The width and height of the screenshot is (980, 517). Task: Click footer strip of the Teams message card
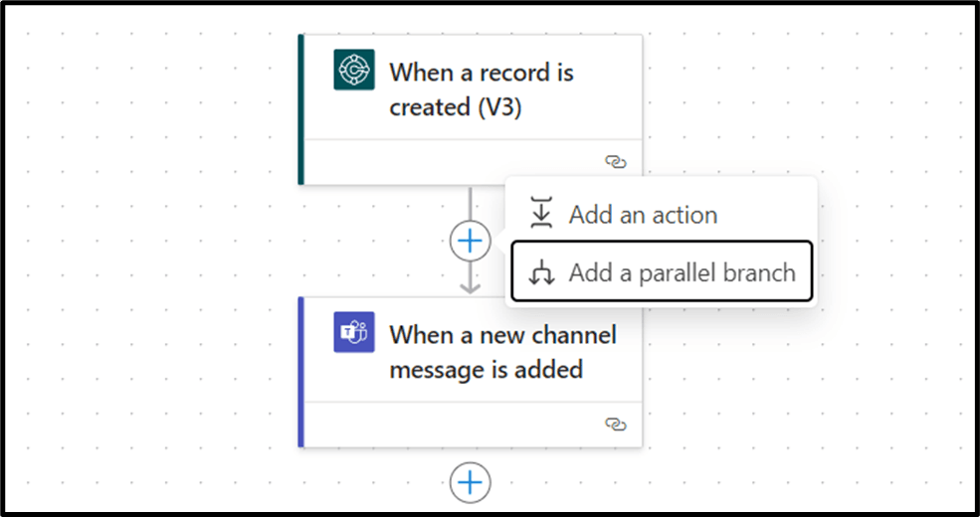[x=448, y=425]
